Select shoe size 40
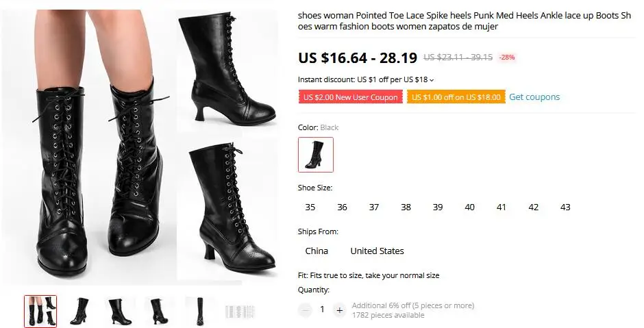Image resolution: width=644 pixels, height=328 pixels. point(469,207)
